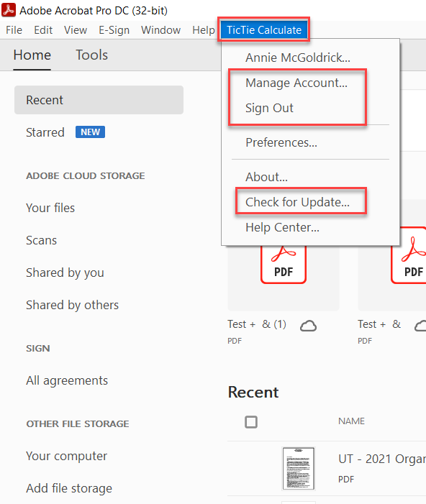Open the UT - 2021 document thumbnail
The width and height of the screenshot is (426, 504).
(298, 468)
